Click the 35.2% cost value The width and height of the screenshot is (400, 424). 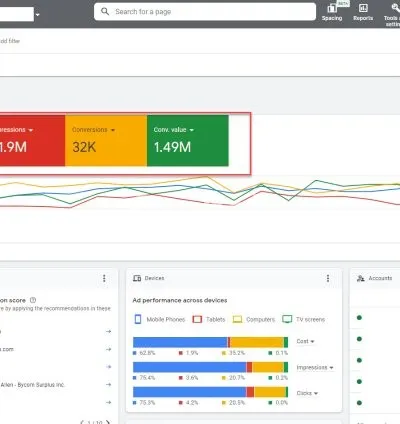[x=237, y=353]
